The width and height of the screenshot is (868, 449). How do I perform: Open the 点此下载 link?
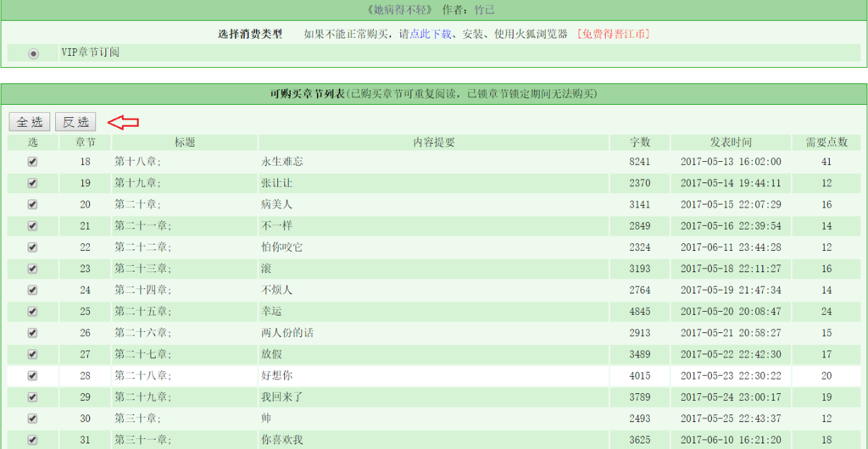[430, 34]
